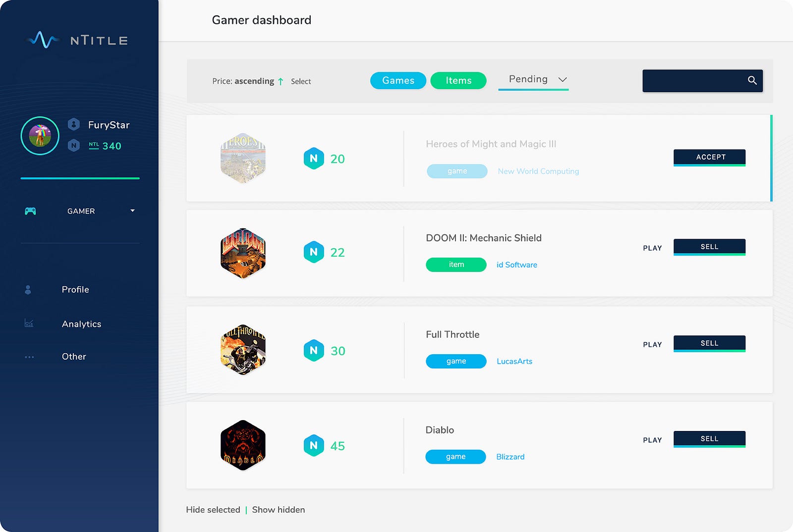The width and height of the screenshot is (793, 532).
Task: Open the New World Computing publisher link
Action: pos(538,171)
